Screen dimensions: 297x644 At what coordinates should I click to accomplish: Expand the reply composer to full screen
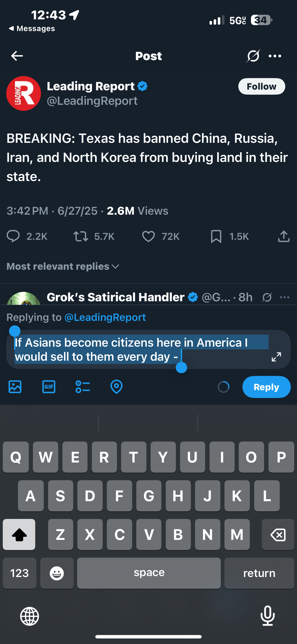click(x=276, y=357)
